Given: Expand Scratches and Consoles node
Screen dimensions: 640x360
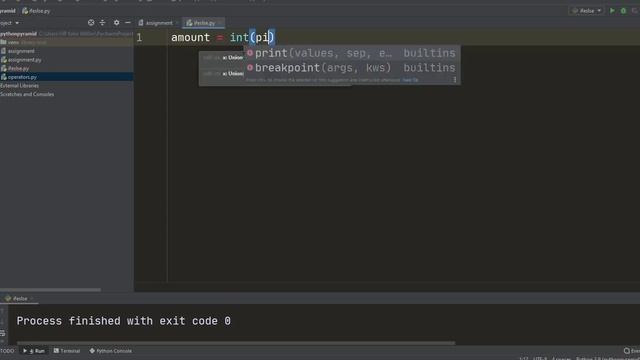Looking at the screenshot, I should [x=27, y=94].
